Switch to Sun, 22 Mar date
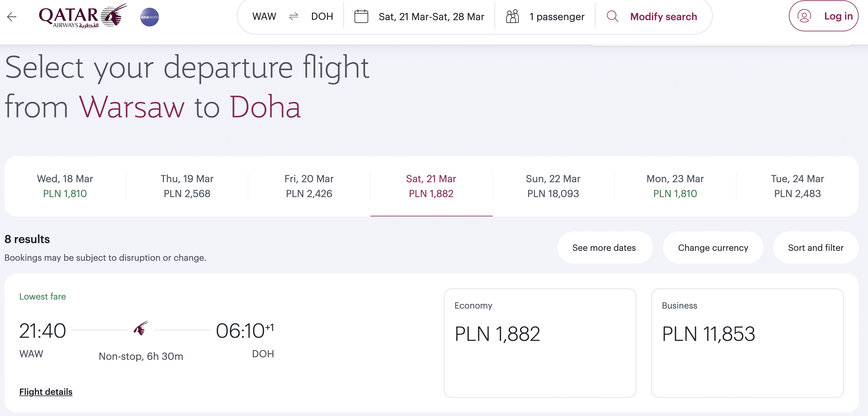This screenshot has width=868, height=416. click(x=553, y=186)
